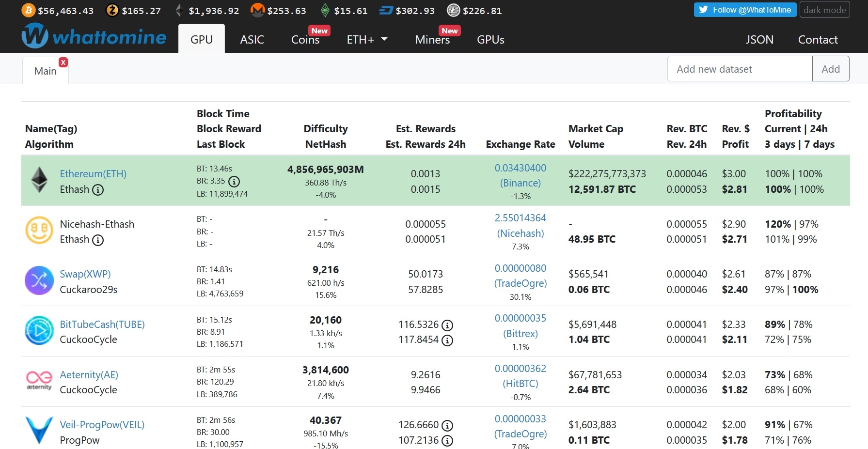The height and width of the screenshot is (449, 868).
Task: Click the Bitcoin price $56,463.43
Action: pos(65,11)
